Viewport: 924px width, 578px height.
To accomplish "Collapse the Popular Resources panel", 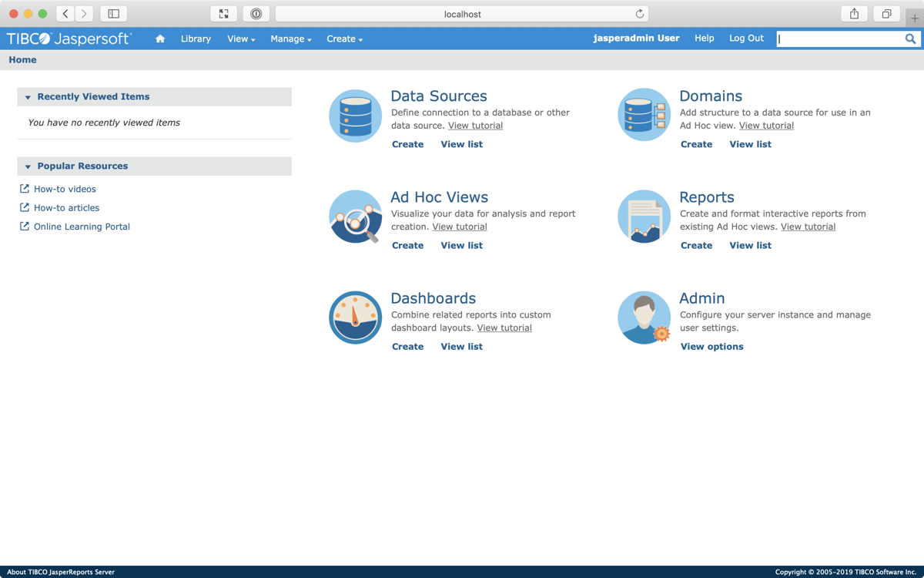I will (x=28, y=166).
